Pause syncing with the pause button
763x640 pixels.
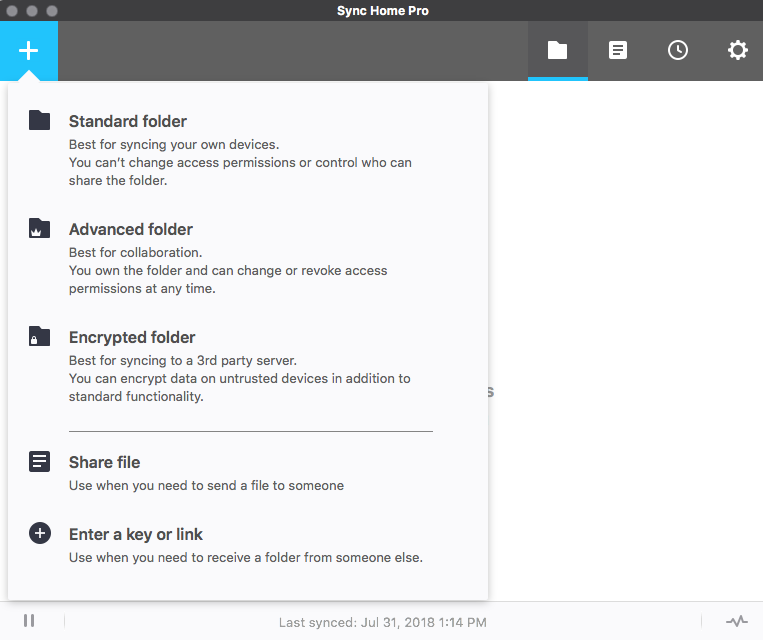(29, 621)
